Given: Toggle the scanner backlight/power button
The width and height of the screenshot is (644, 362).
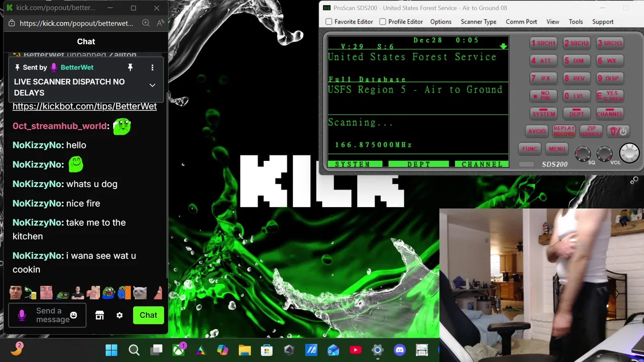Looking at the screenshot, I should [618, 131].
